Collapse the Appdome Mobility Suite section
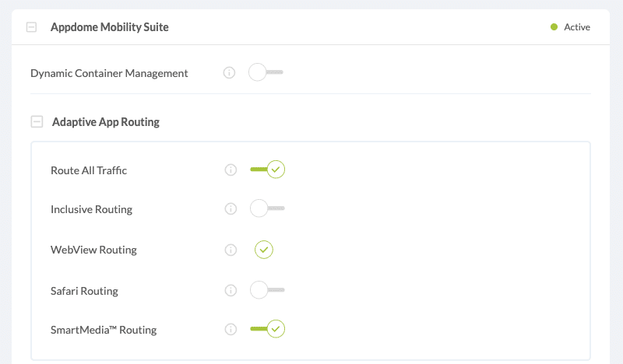 [31, 27]
